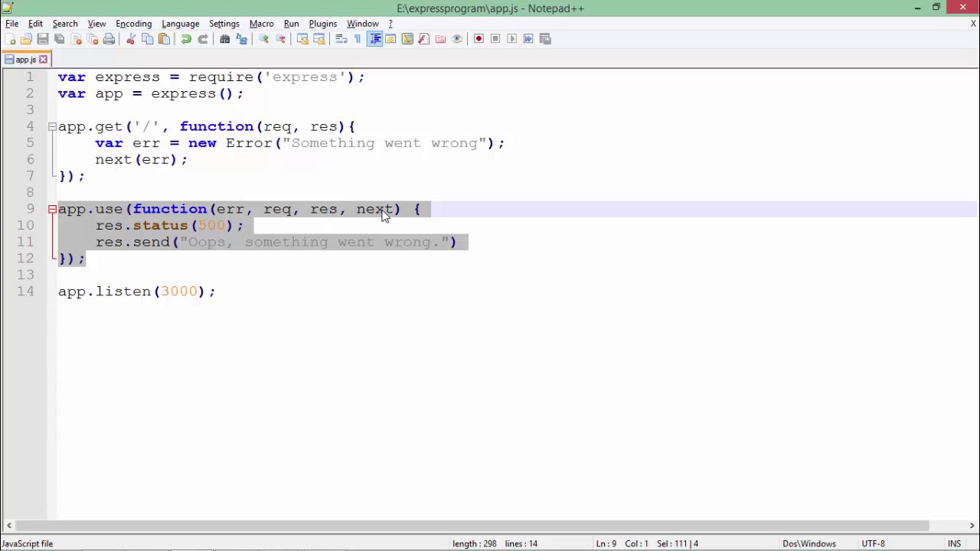Open the Language menu
The height and width of the screenshot is (551, 980).
click(181, 24)
